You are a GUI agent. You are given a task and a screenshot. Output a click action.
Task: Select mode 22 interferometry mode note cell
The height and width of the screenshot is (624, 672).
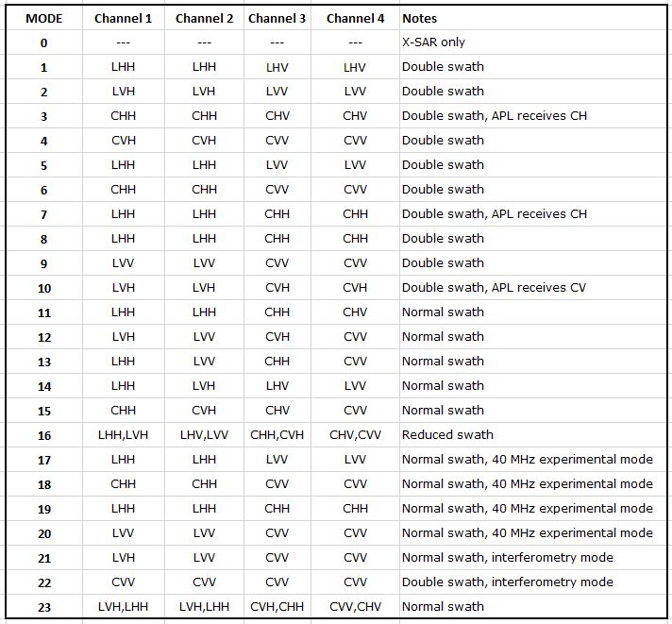click(532, 582)
